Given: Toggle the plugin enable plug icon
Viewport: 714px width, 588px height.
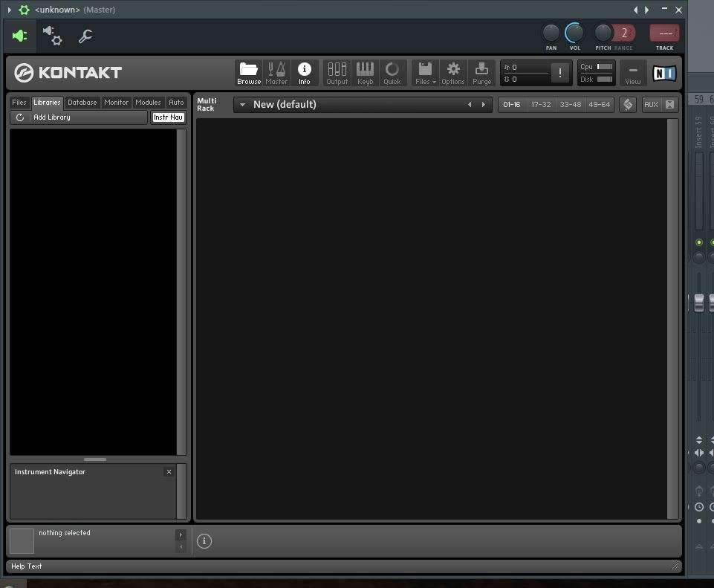Looking at the screenshot, I should 19,36.
